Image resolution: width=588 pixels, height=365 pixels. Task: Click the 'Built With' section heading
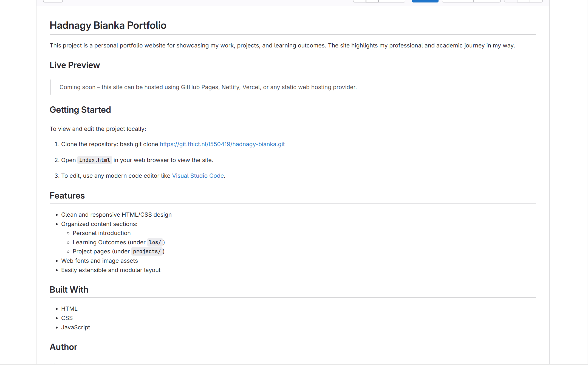pyautogui.click(x=69, y=290)
